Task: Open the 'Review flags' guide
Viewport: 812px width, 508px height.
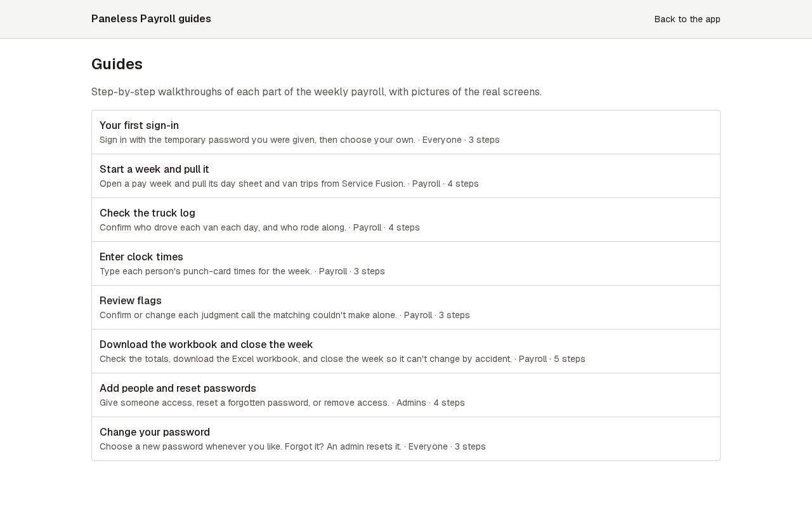Action: pos(406,307)
